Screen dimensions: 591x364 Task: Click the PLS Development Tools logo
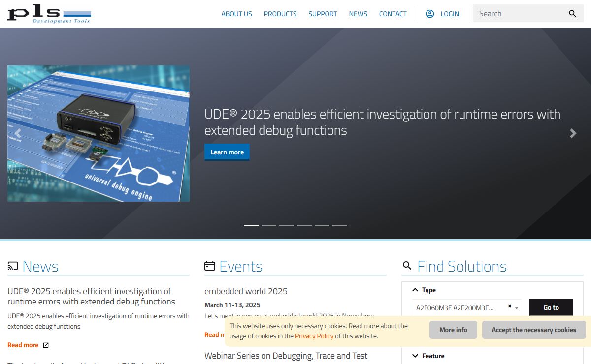(49, 14)
